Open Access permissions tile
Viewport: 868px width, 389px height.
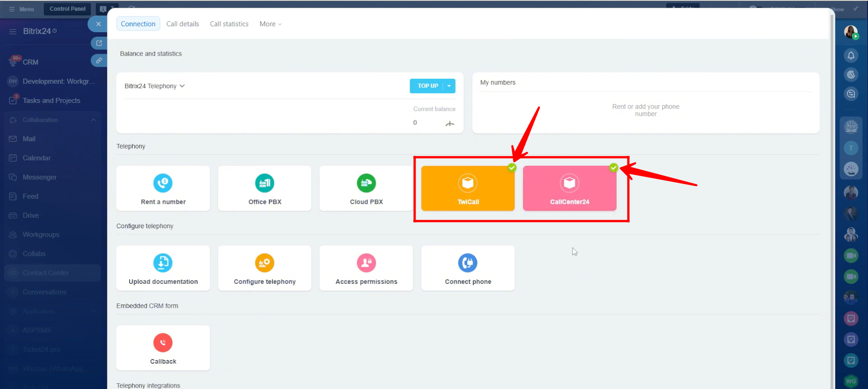click(x=366, y=268)
